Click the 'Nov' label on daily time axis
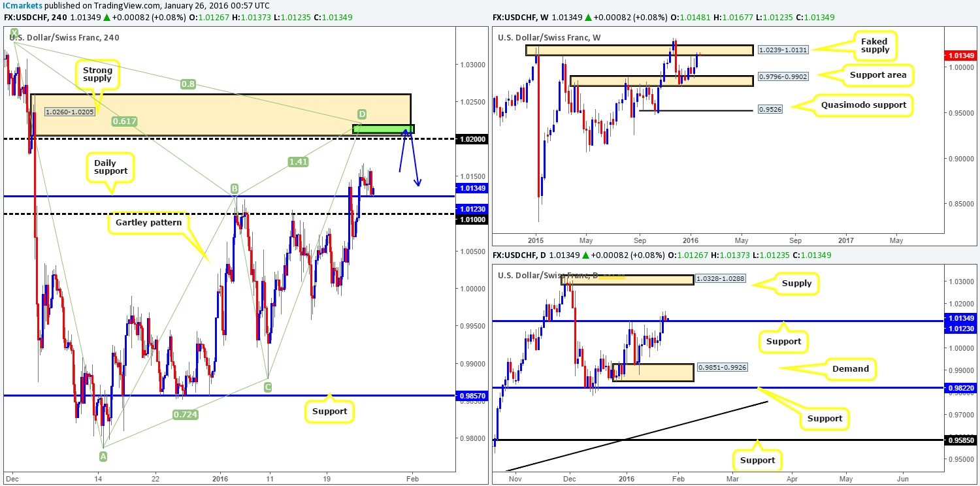 pyautogui.click(x=515, y=478)
